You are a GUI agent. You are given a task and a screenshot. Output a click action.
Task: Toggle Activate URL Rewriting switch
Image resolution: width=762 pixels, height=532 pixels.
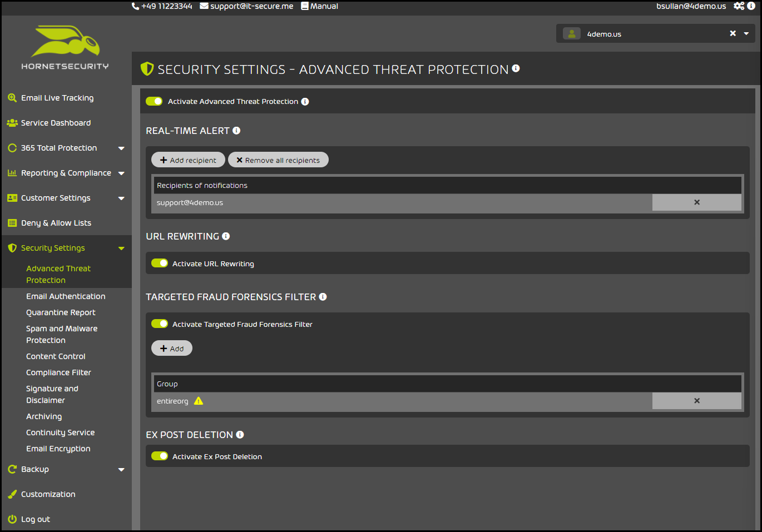(x=160, y=263)
